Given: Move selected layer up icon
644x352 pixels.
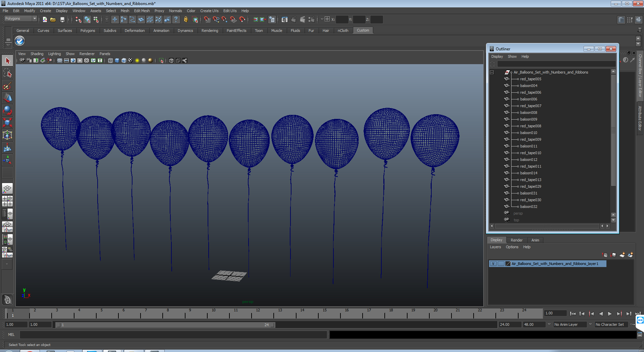Looking at the screenshot, I should point(605,255).
